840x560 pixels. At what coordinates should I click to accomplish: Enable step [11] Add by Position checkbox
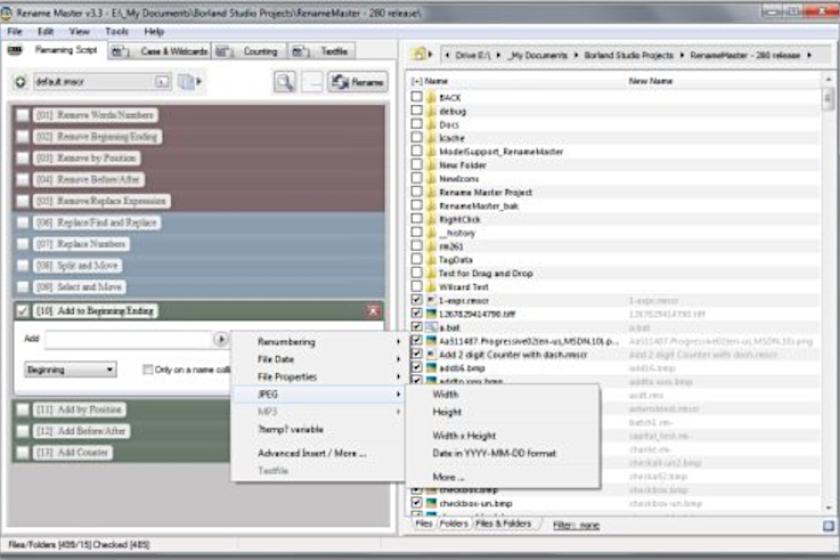pyautogui.click(x=22, y=410)
